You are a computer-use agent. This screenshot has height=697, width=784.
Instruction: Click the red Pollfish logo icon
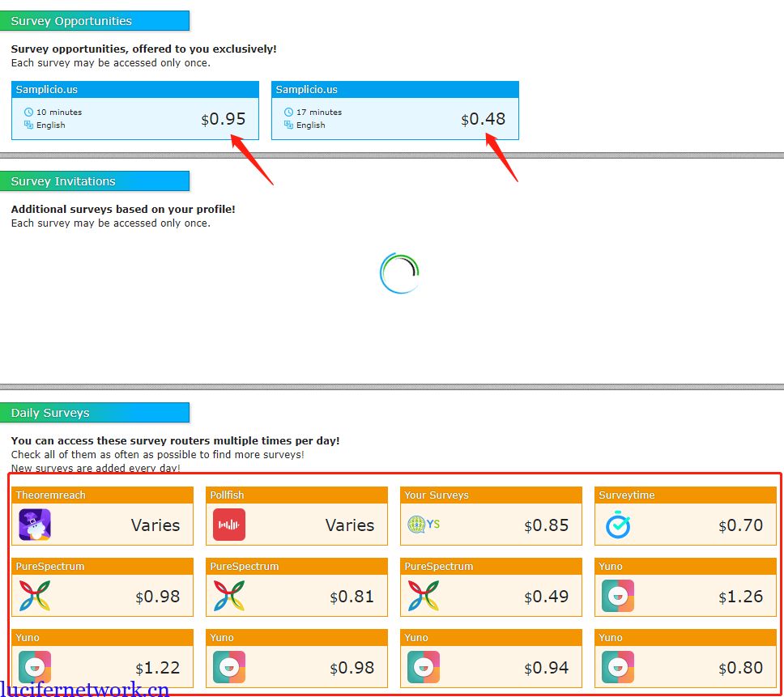click(x=229, y=525)
